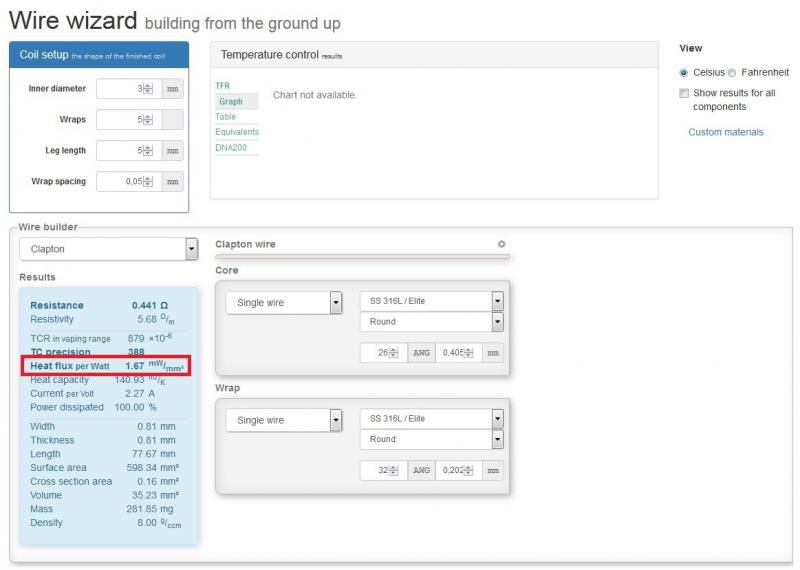
Task: Click the Inner diameter mm unit button
Action: (172, 89)
